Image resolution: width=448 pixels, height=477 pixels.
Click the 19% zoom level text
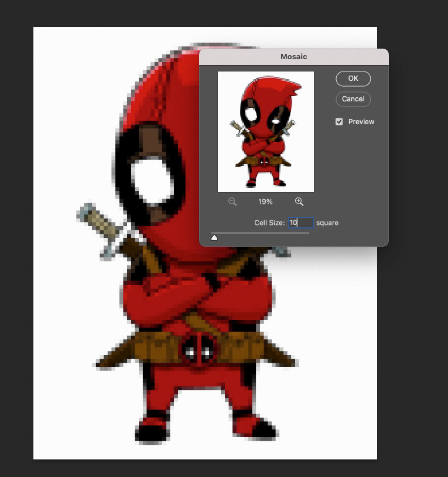(265, 202)
